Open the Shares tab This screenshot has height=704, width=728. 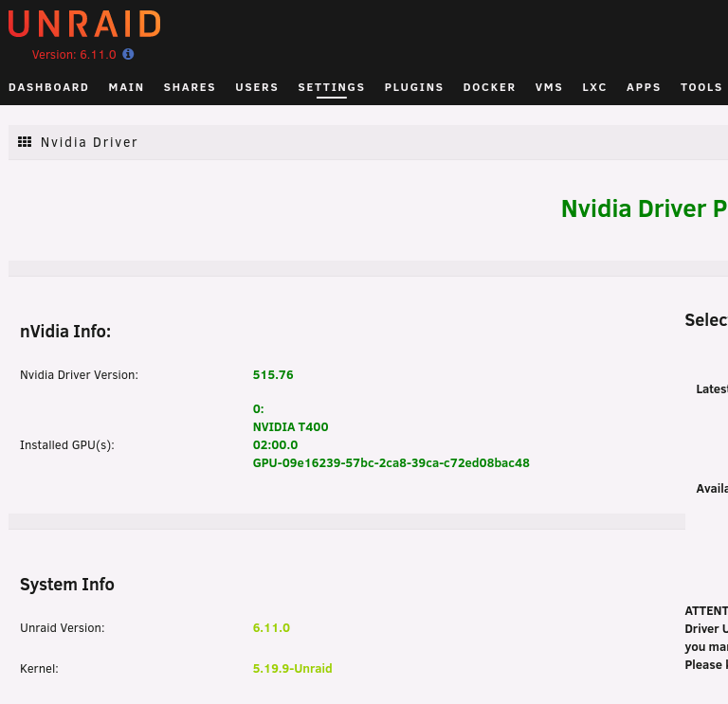point(190,87)
